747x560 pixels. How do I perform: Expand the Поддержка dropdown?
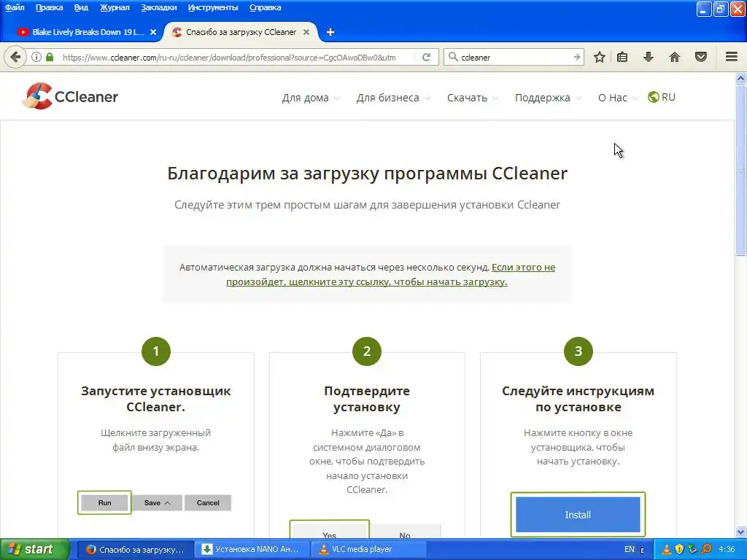click(x=548, y=98)
